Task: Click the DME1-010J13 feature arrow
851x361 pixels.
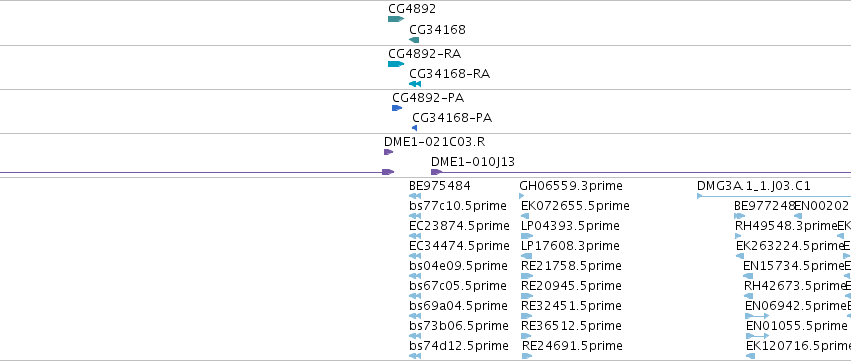Action: click(x=436, y=172)
